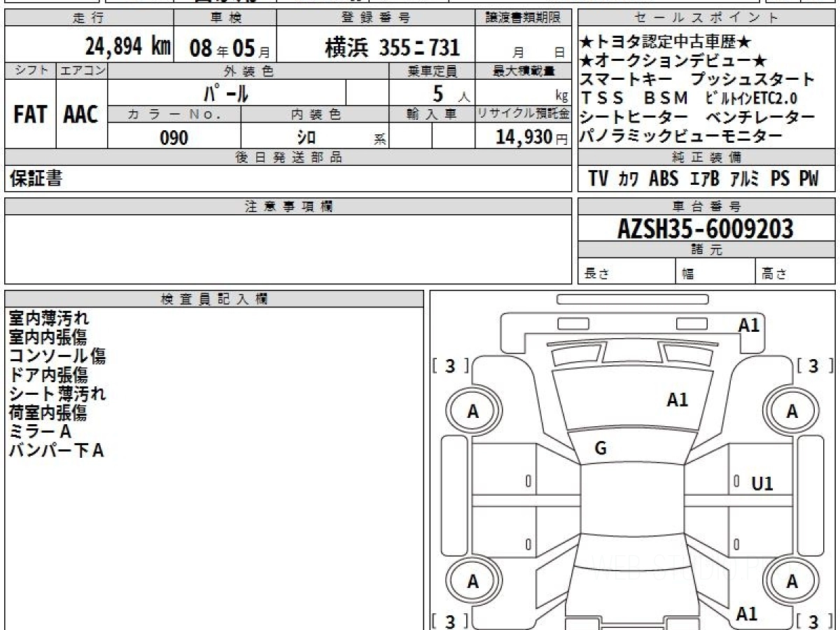The height and width of the screenshot is (630, 840).
Task: Select recycle deposit 14,930円
Action: 532,137
